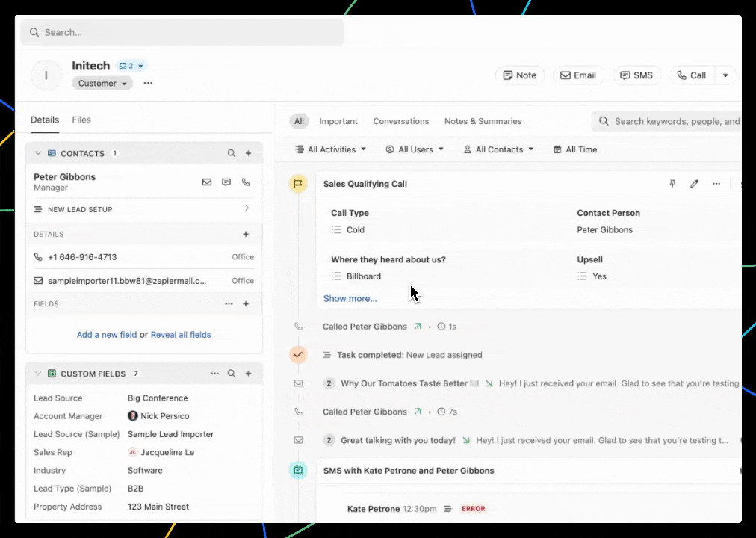
Task: Click contact name Peter Gibbons
Action: pyautogui.click(x=64, y=177)
